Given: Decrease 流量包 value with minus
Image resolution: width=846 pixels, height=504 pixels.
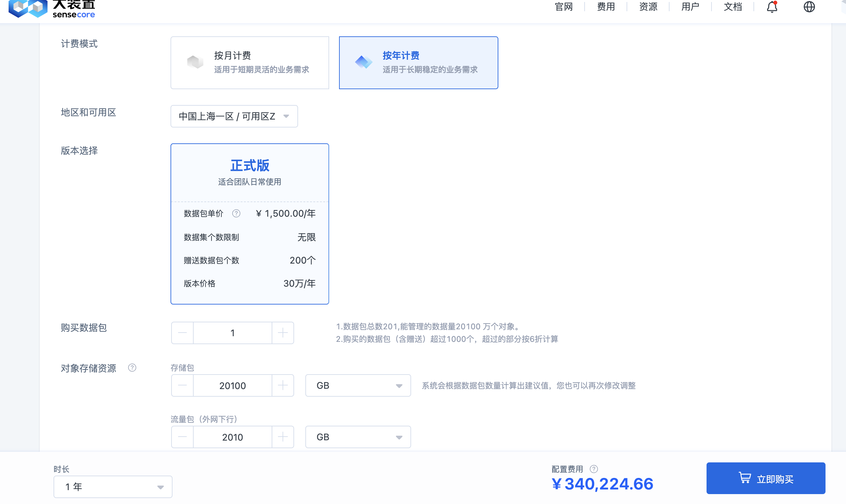Looking at the screenshot, I should (182, 437).
